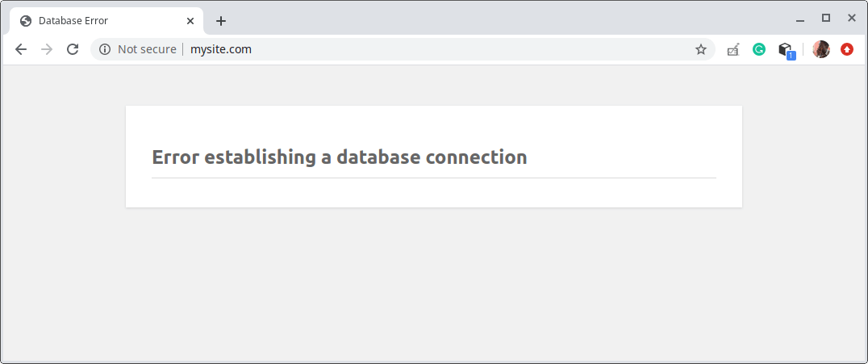Open the user profile avatar
868x364 pixels.
[821, 49]
